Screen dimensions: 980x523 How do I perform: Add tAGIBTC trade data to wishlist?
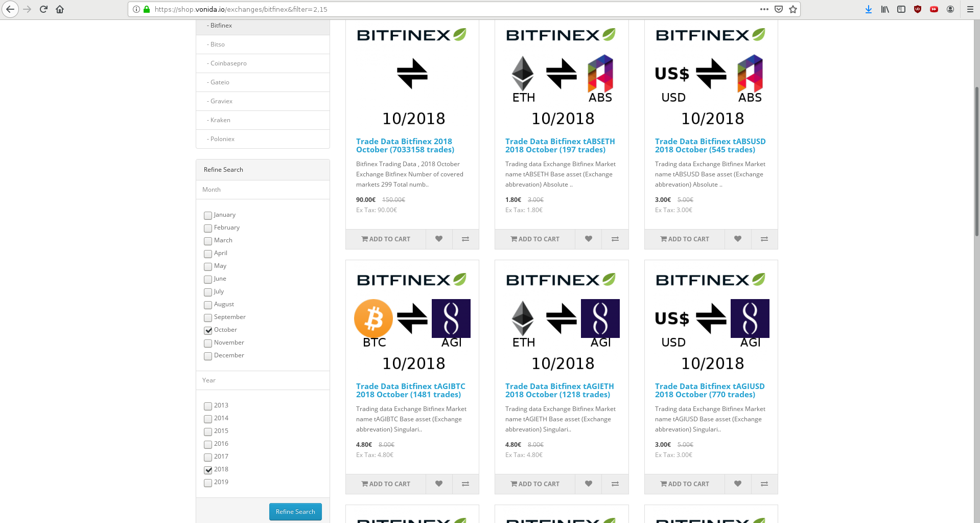(x=439, y=484)
